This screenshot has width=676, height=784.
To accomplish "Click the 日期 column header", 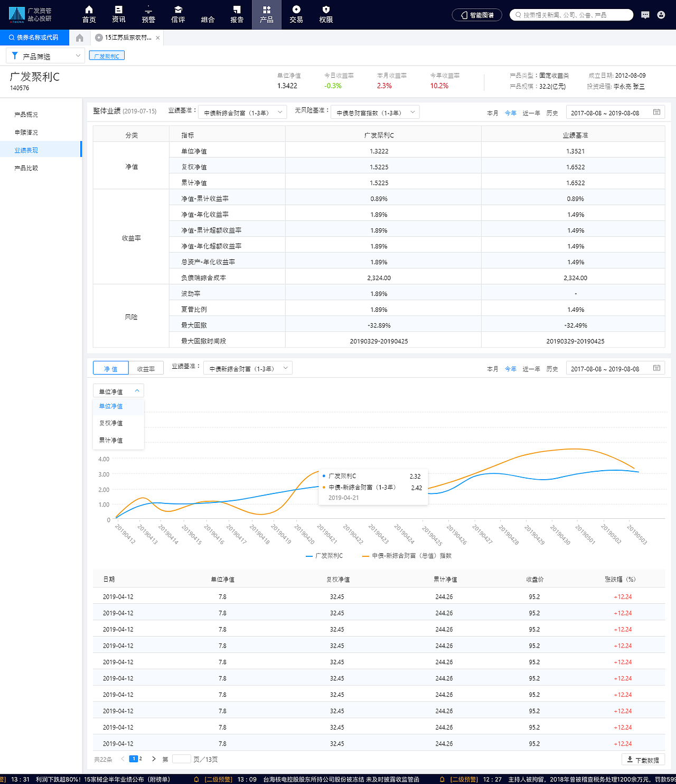I will click(109, 579).
